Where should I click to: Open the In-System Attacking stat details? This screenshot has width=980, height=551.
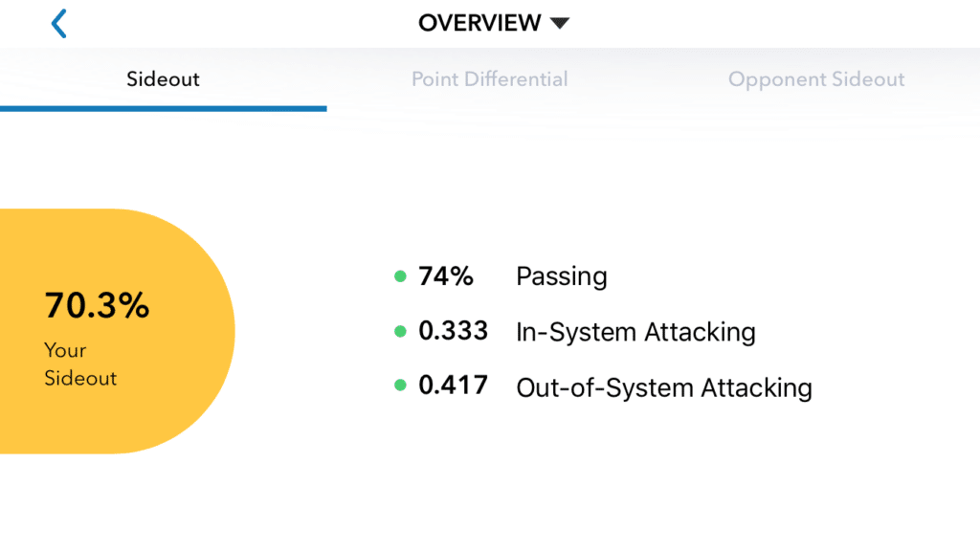635,332
